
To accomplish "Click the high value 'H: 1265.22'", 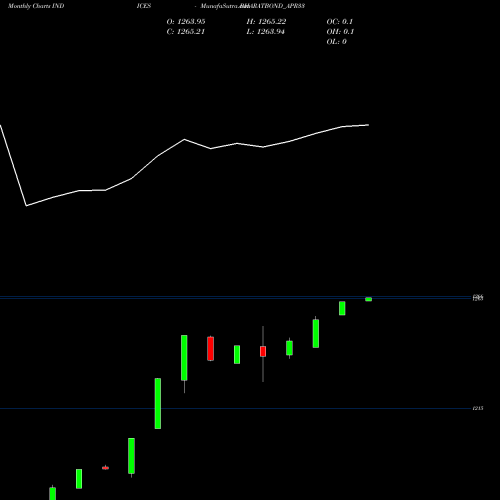I will point(266,22).
